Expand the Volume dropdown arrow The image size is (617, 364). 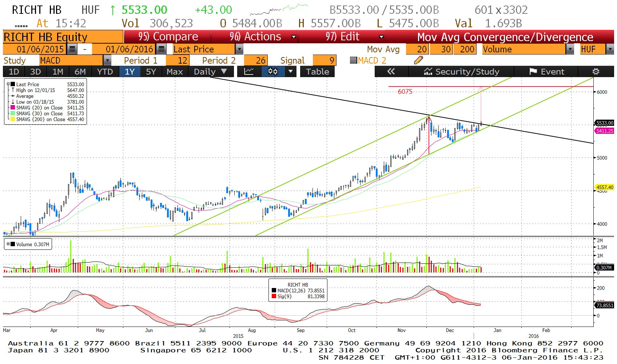[x=570, y=49]
